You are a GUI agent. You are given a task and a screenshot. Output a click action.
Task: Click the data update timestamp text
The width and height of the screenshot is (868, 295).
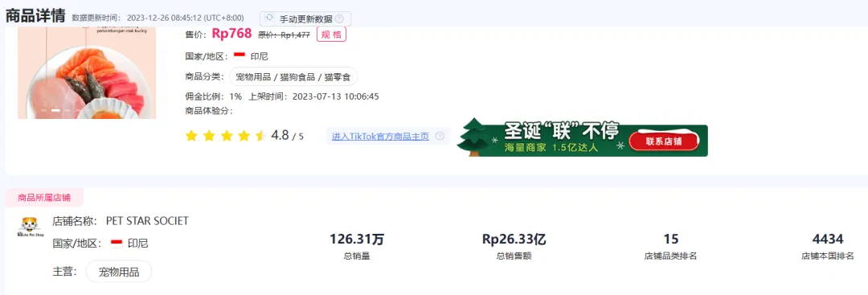pyautogui.click(x=158, y=18)
